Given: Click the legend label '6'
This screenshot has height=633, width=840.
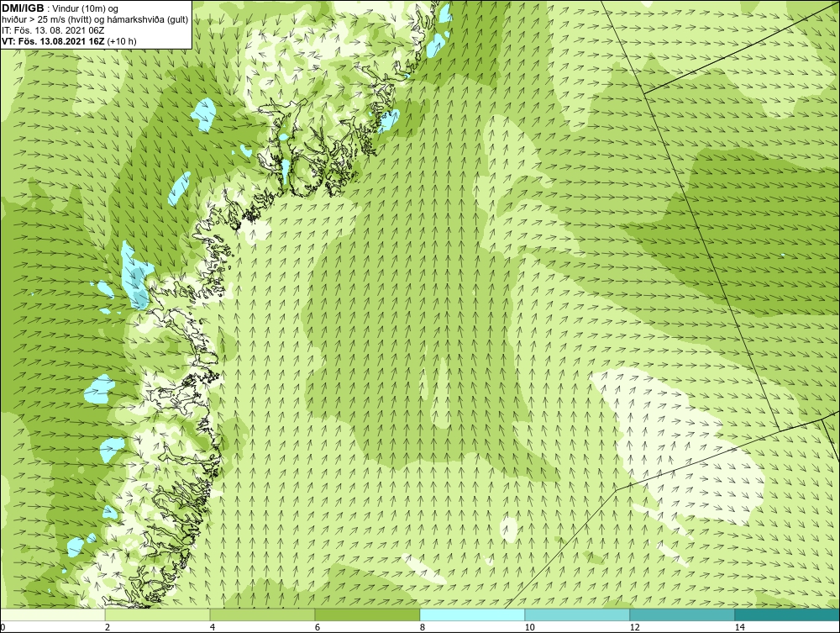Looking at the screenshot, I should click(318, 627).
